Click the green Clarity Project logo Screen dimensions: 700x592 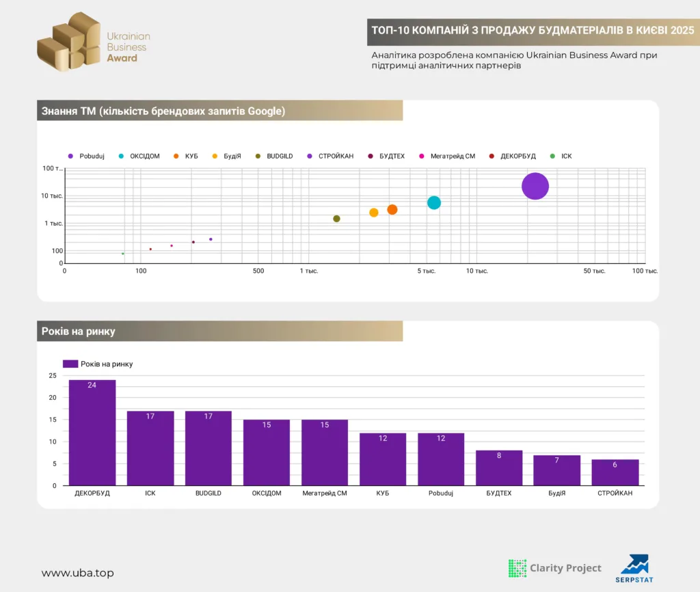[517, 568]
